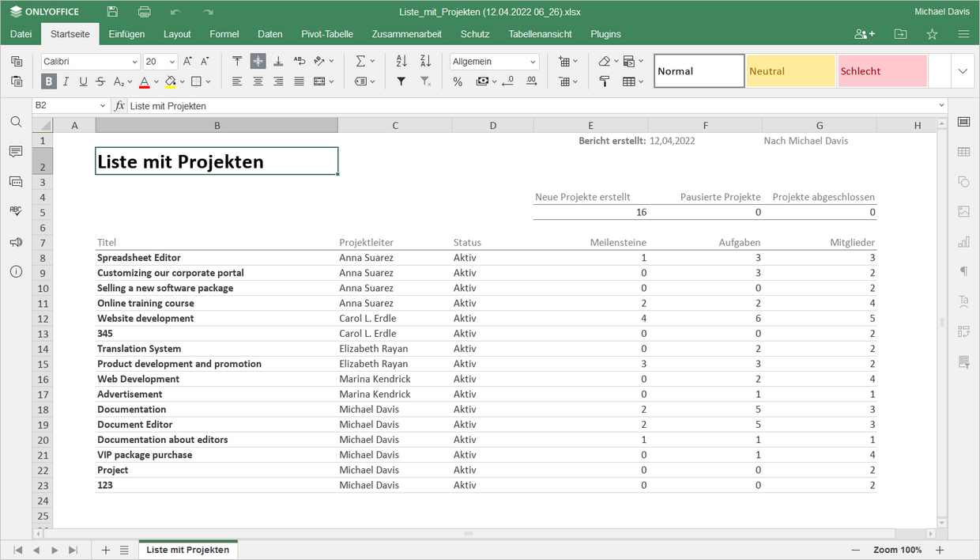Click the Copy icon in toolbar
The width and height of the screenshot is (980, 560).
click(x=17, y=61)
